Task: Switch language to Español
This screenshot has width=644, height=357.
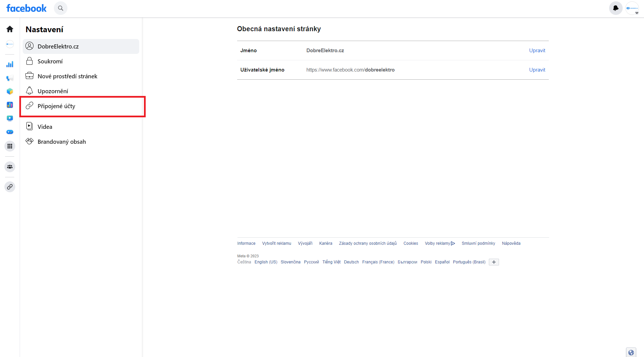Action: pyautogui.click(x=442, y=262)
